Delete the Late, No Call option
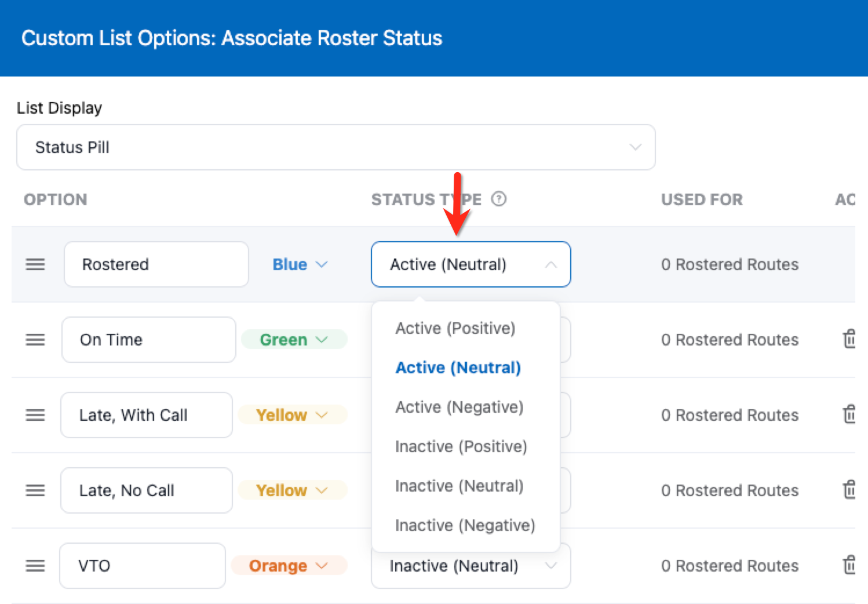Screen dimensions: 868x604 coord(849,490)
